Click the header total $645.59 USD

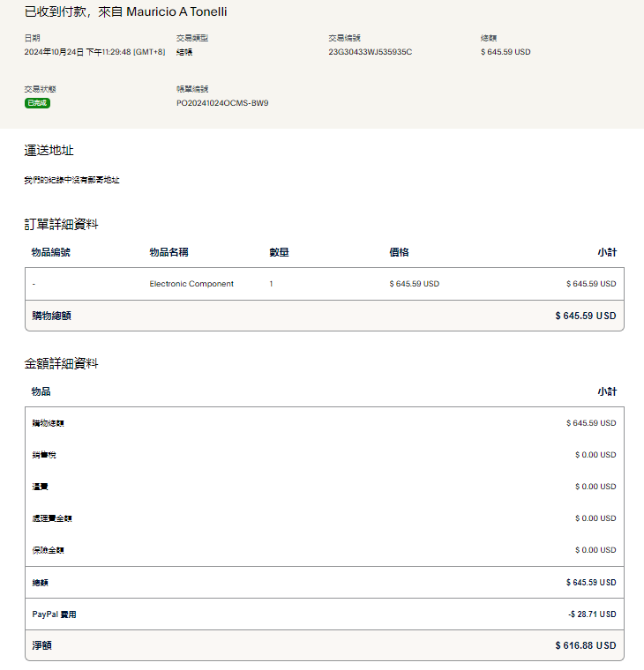point(505,52)
